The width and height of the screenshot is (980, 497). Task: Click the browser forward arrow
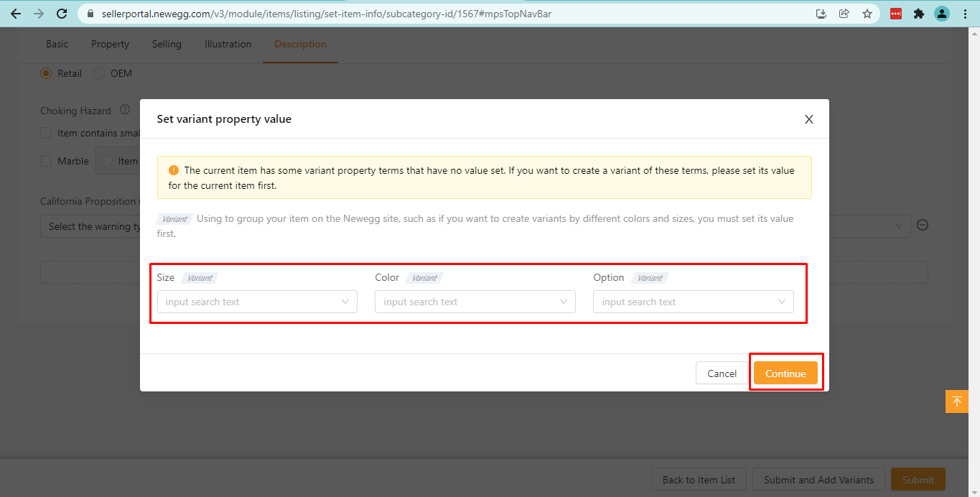[39, 14]
